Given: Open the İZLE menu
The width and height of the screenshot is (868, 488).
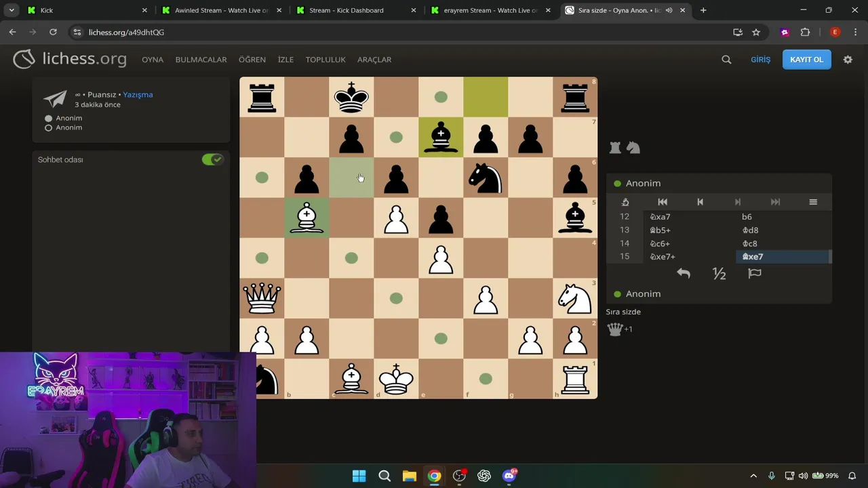Looking at the screenshot, I should tap(285, 60).
